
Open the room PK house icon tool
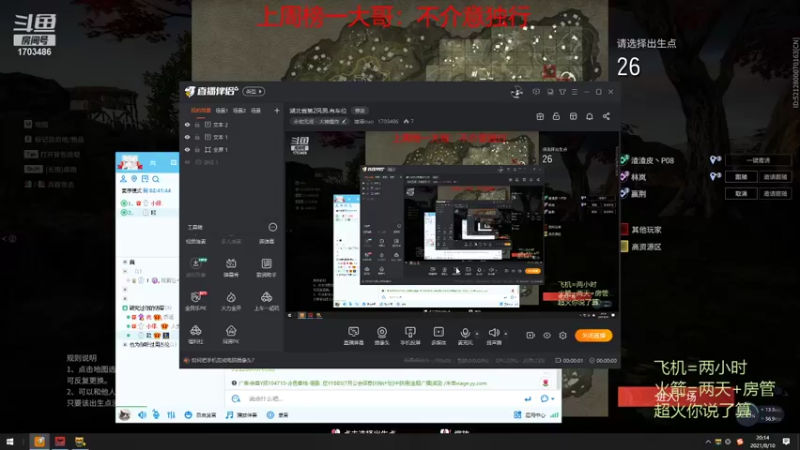point(231,334)
